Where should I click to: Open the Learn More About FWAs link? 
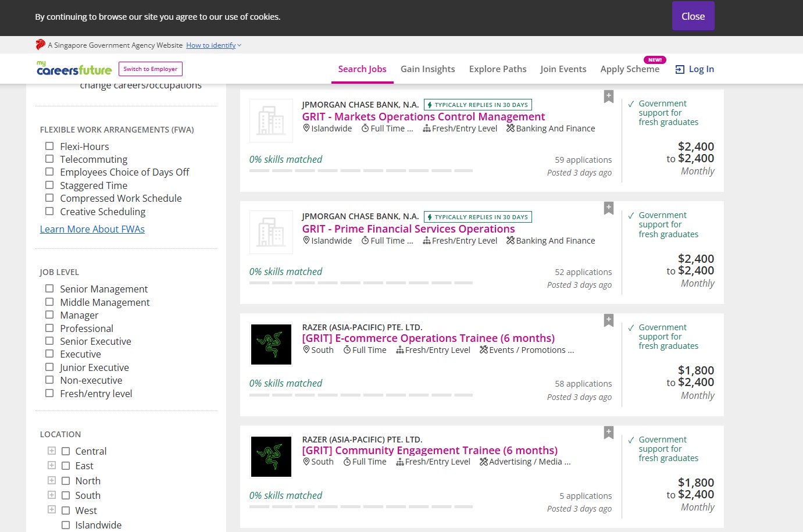(92, 229)
